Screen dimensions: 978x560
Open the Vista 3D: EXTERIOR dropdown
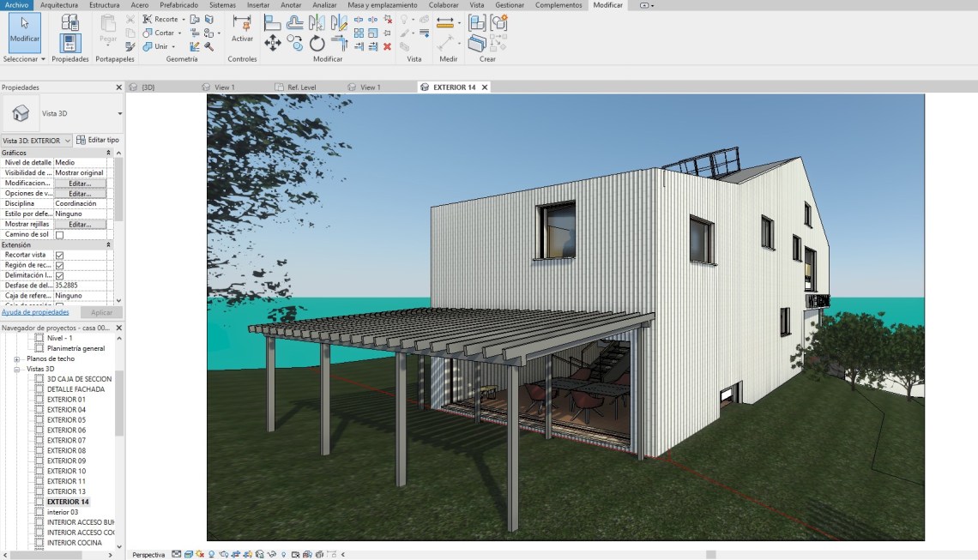point(67,141)
